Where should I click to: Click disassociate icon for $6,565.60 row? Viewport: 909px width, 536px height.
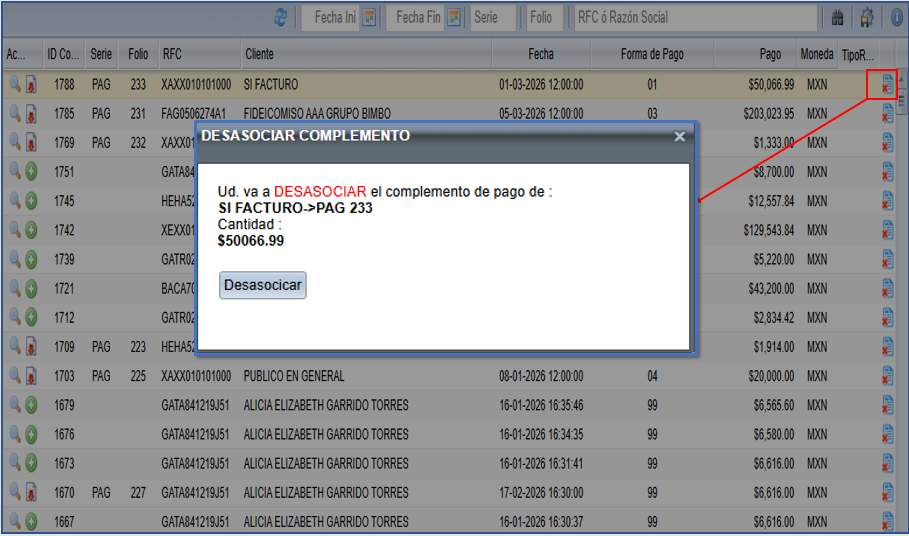tap(886, 405)
